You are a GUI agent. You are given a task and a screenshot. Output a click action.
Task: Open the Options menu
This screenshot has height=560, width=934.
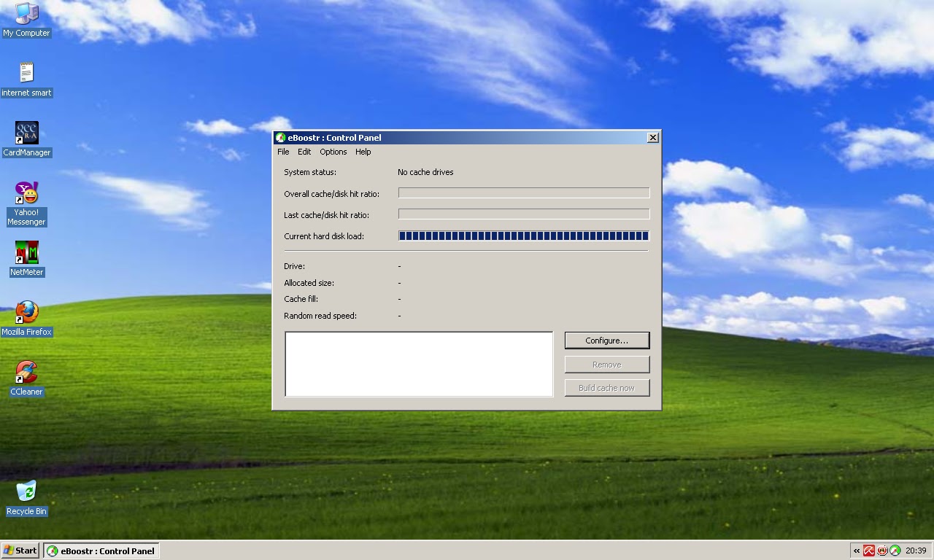333,152
